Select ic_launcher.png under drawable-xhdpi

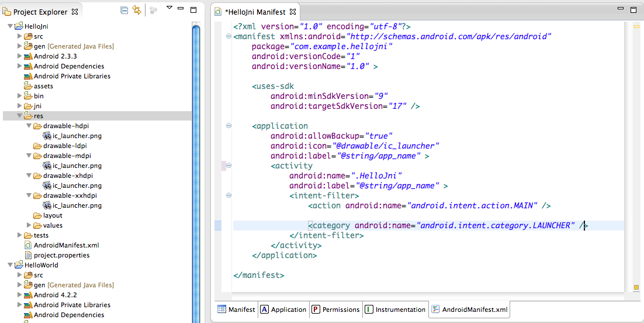[77, 185]
